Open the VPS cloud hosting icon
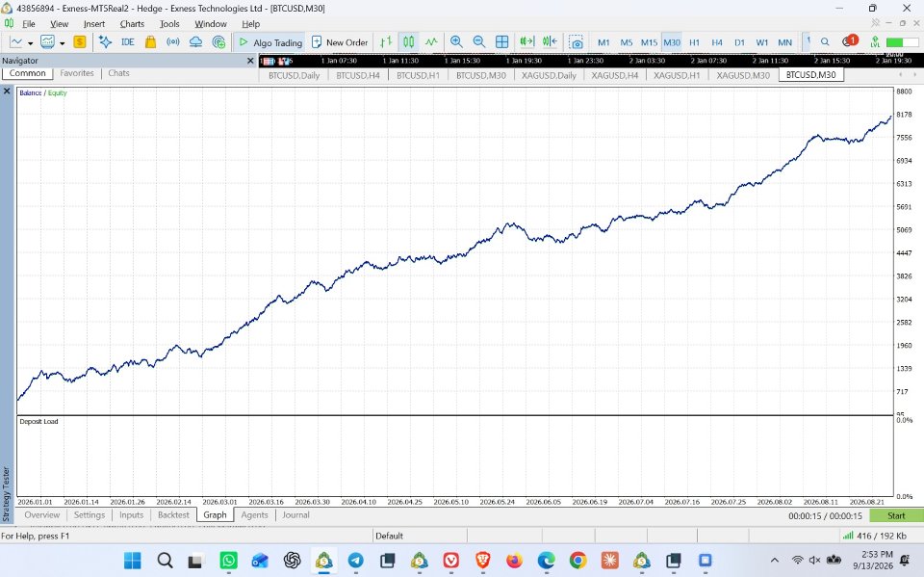 (x=195, y=41)
